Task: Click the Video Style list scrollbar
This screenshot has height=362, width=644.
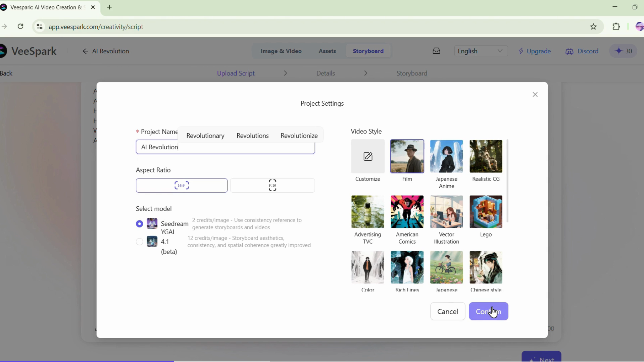Action: (x=507, y=181)
